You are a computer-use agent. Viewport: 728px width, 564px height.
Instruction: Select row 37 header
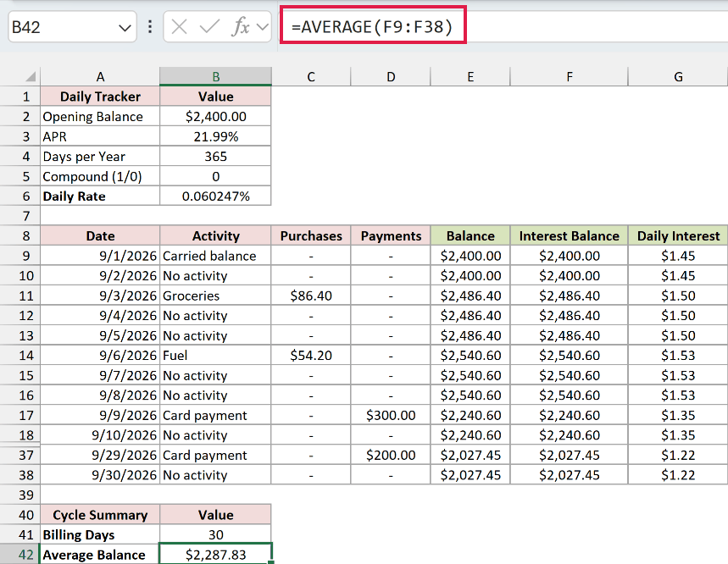point(20,455)
